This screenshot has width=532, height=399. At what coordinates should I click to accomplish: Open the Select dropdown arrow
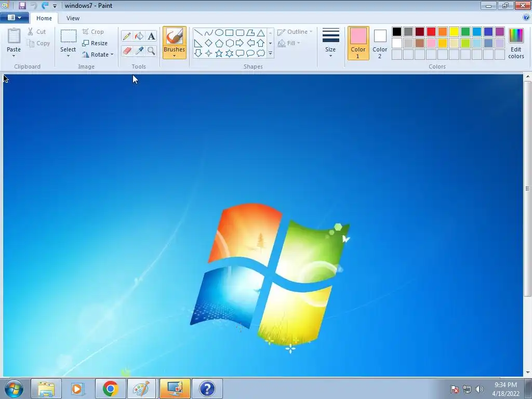68,56
